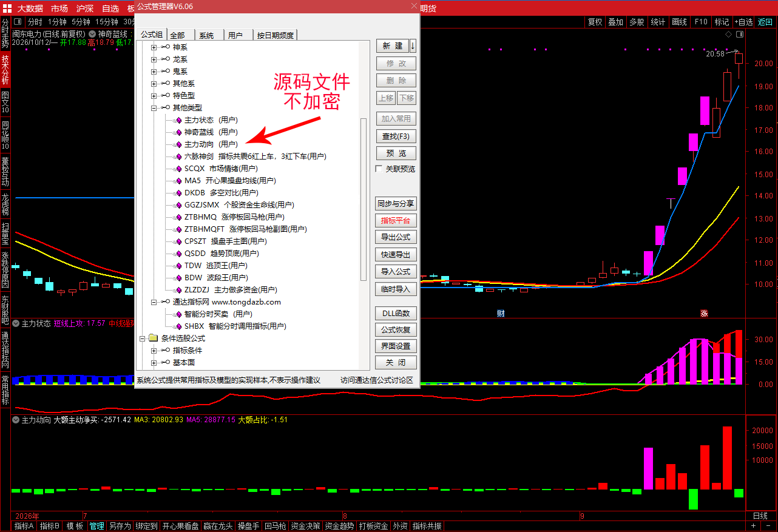The height and width of the screenshot is (532, 778).
Task: Click the round arrow icon beside 主力状态 sub-chart title
Action: tap(16, 323)
